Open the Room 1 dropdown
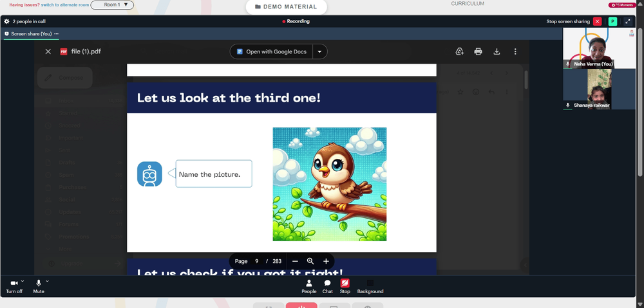This screenshot has width=644, height=308. tap(112, 5)
